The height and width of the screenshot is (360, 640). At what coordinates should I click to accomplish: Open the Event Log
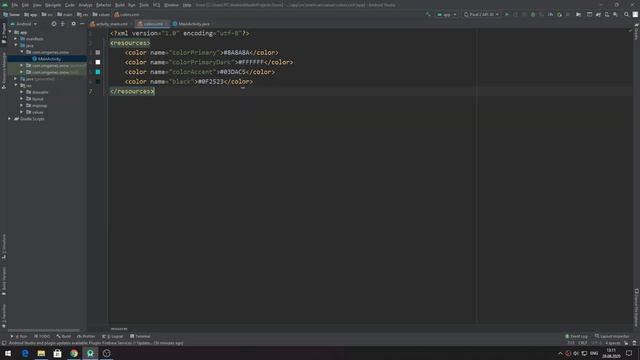coord(576,336)
